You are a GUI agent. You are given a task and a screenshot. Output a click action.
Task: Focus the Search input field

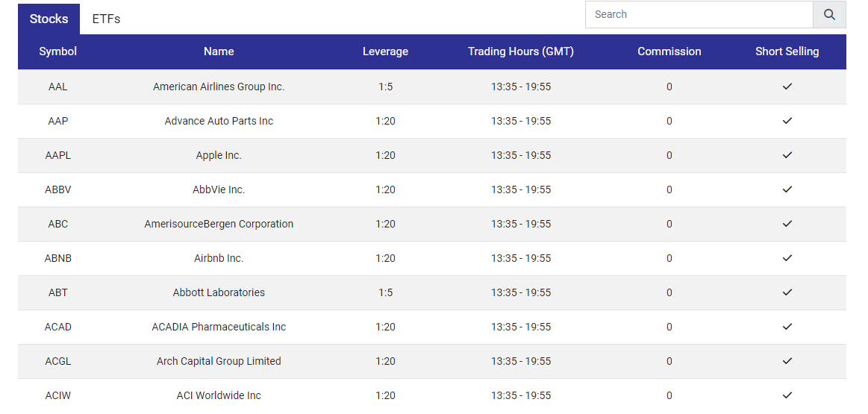pos(699,14)
